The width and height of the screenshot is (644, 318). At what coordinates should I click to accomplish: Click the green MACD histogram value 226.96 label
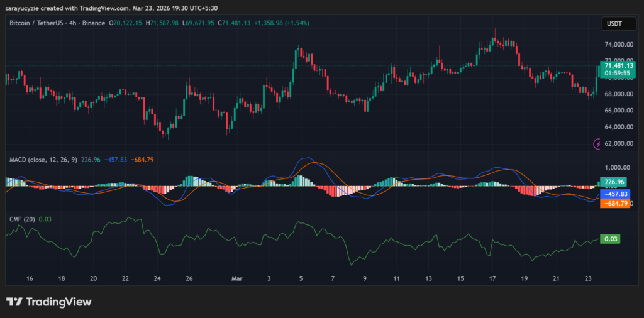[x=613, y=182]
